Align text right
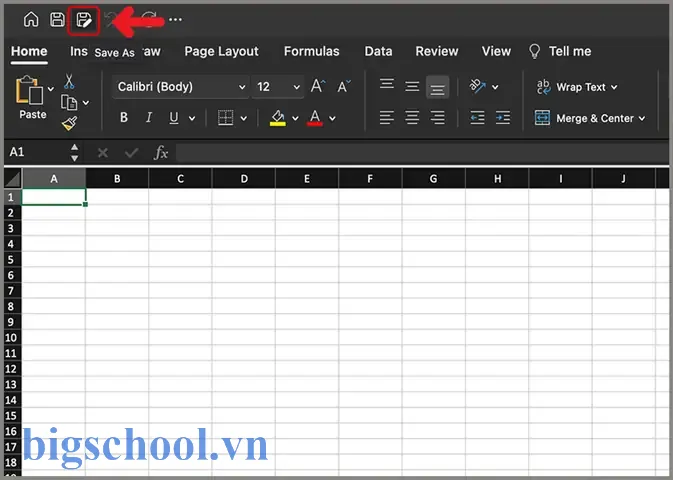This screenshot has width=673, height=480. pyautogui.click(x=437, y=118)
